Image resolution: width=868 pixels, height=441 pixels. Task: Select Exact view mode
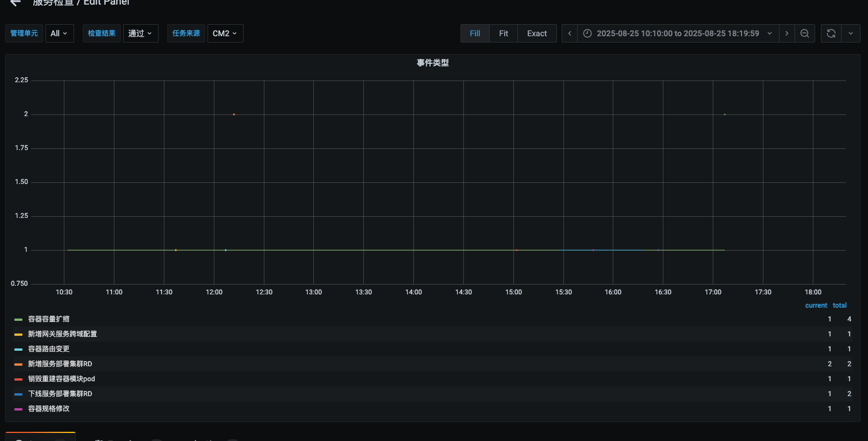537,33
